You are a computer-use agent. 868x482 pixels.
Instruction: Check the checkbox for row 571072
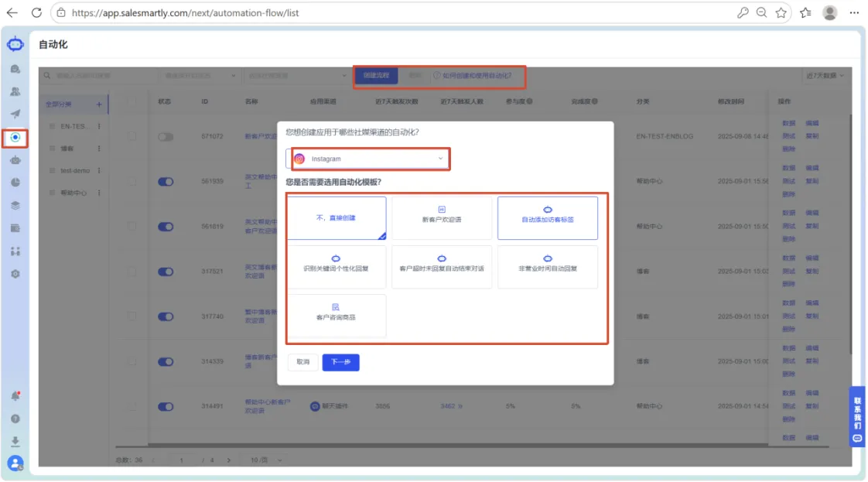pyautogui.click(x=132, y=136)
